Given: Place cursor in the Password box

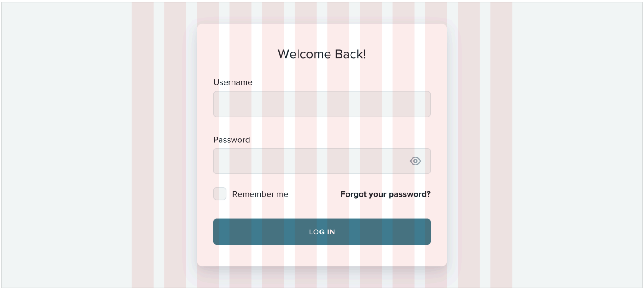Looking at the screenshot, I should tap(310, 161).
